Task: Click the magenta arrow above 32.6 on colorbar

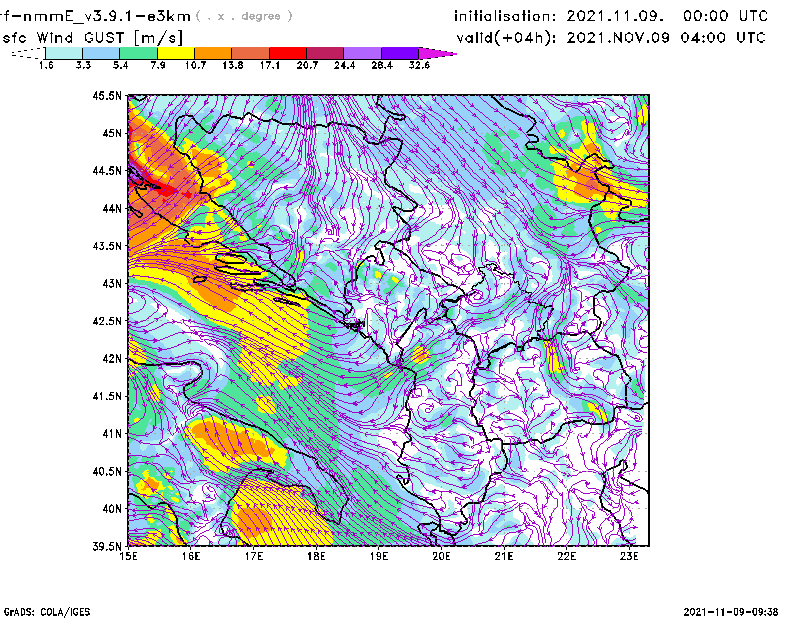Action: (x=437, y=53)
